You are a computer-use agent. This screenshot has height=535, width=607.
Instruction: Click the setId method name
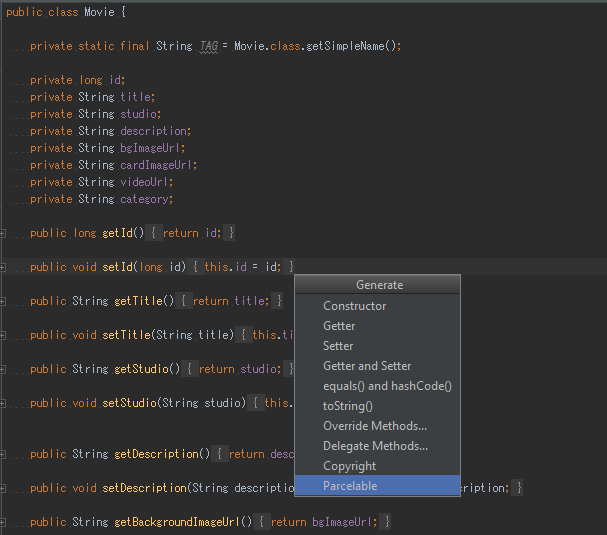(117, 267)
